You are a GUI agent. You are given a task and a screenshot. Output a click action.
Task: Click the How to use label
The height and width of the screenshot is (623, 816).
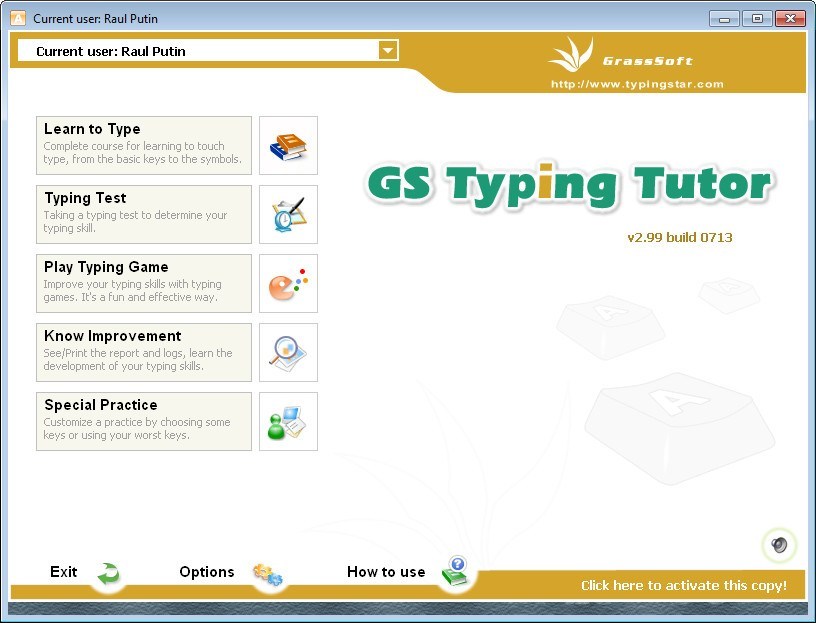coord(386,572)
